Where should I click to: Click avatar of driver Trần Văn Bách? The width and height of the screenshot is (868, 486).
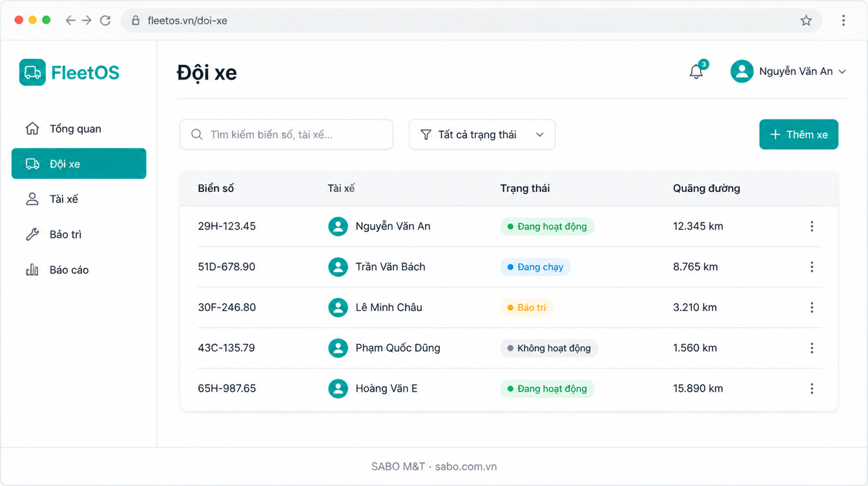click(x=338, y=267)
